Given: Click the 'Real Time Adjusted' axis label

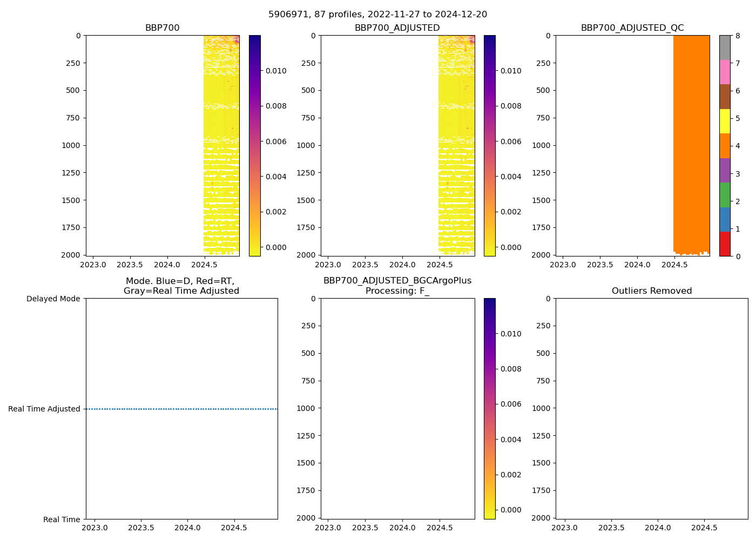Looking at the screenshot, I should 44,409.
